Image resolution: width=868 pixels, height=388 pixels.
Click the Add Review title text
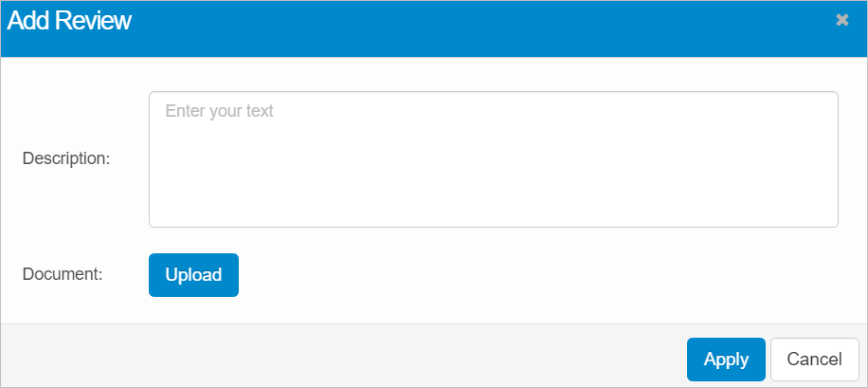(69, 21)
